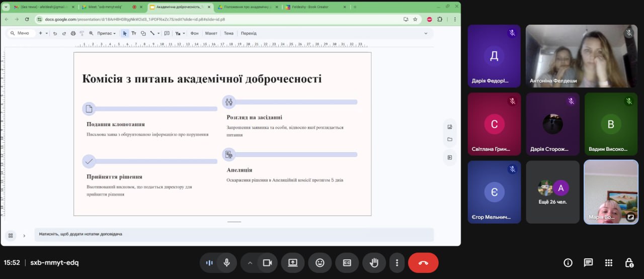This screenshot has height=279, width=644.
Task: Open the in-call chat panel
Action: pyautogui.click(x=588, y=262)
